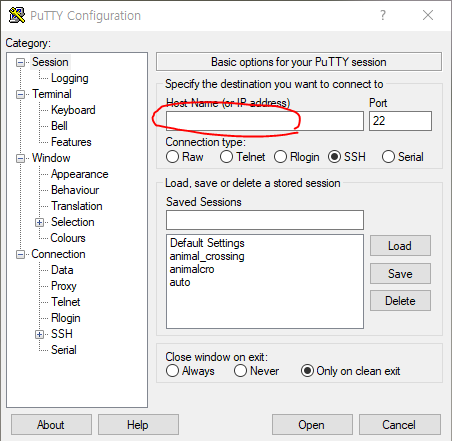The image size is (452, 441).
Task: Focus the Saved Sessions name field
Action: [265, 220]
